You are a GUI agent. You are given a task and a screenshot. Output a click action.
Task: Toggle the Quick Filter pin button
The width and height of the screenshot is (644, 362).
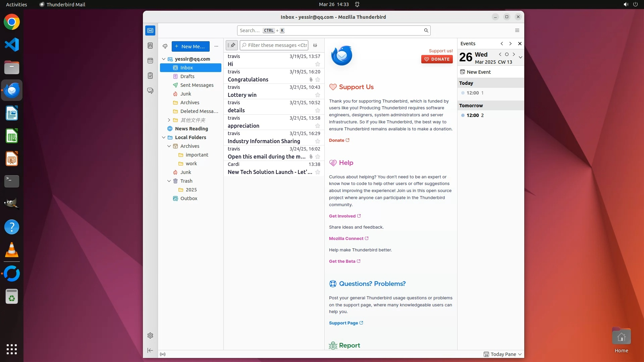click(232, 45)
